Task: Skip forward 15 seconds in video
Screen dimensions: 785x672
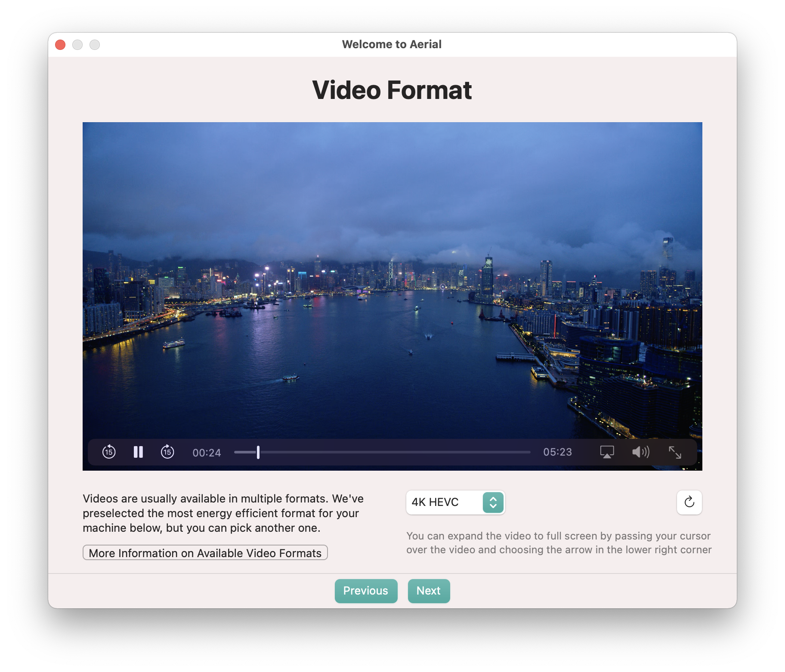Action: tap(167, 452)
